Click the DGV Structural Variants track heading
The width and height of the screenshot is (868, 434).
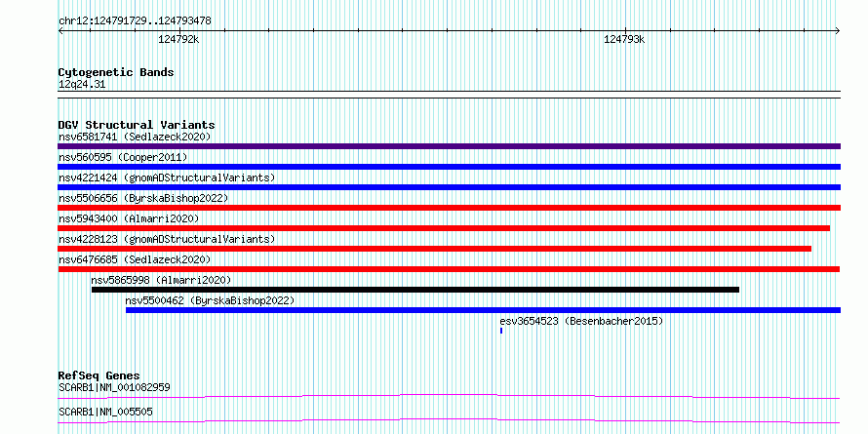(x=137, y=125)
